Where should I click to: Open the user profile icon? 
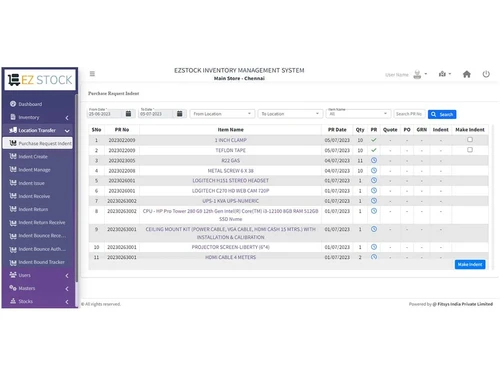(417, 74)
